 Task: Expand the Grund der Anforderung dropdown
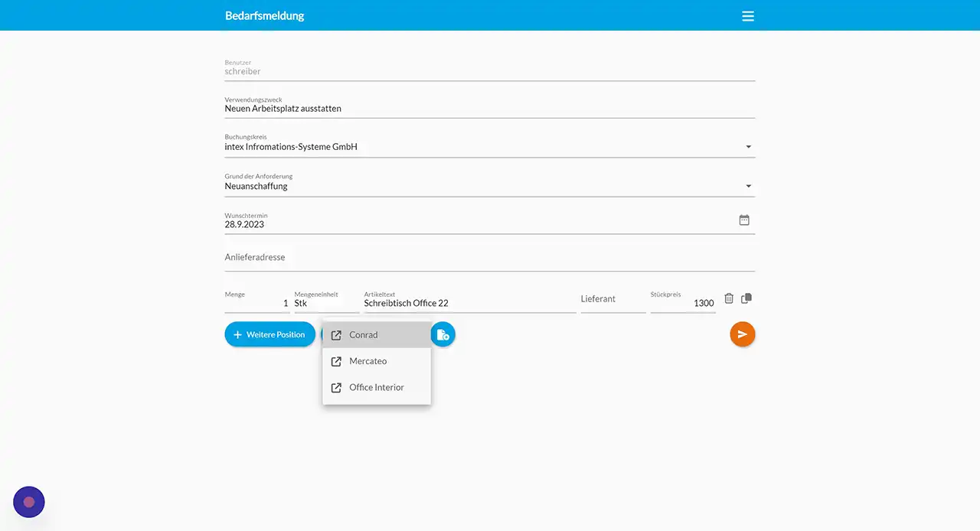click(x=748, y=186)
